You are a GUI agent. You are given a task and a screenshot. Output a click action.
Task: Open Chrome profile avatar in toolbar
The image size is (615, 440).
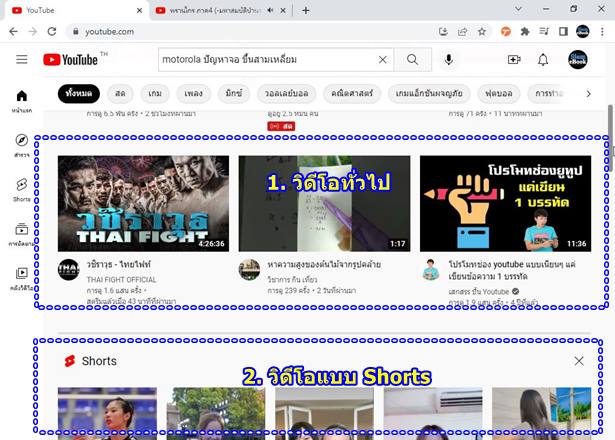[582, 31]
